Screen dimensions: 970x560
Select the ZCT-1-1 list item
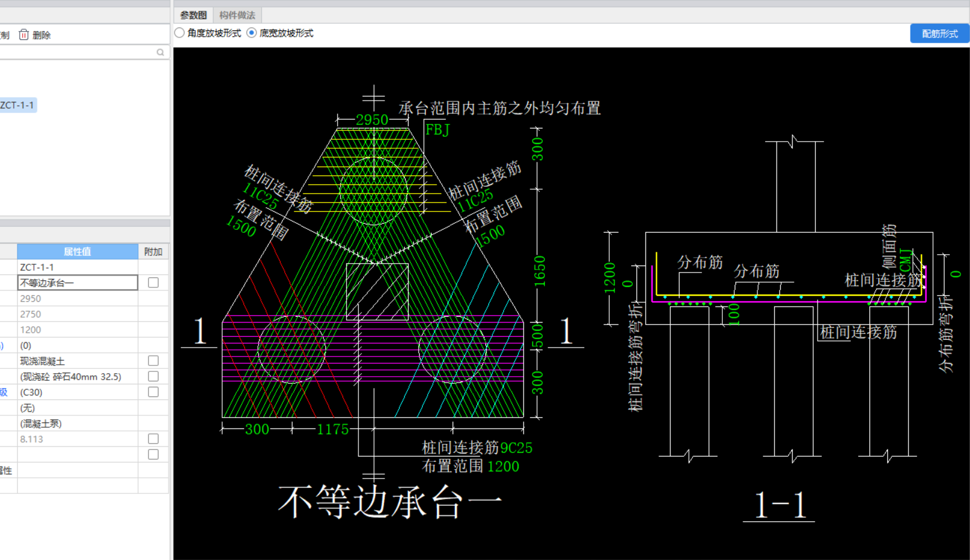click(x=17, y=105)
